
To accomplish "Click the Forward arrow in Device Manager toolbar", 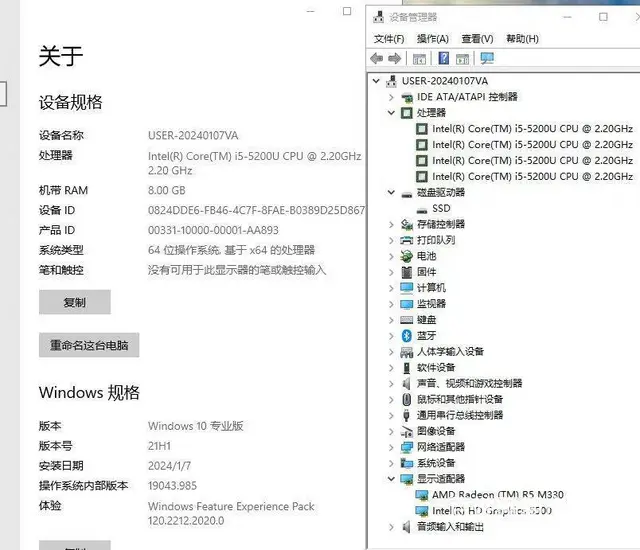I will coord(394,59).
